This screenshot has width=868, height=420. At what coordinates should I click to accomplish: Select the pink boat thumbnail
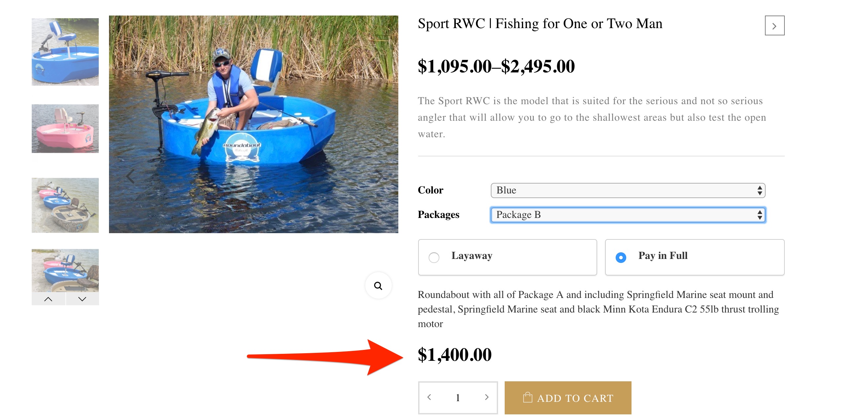[x=65, y=128]
